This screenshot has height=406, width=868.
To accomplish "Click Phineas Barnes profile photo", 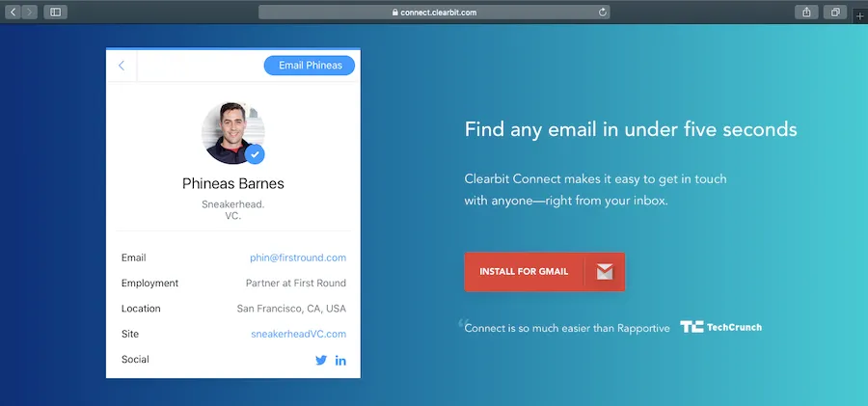I will (232, 133).
